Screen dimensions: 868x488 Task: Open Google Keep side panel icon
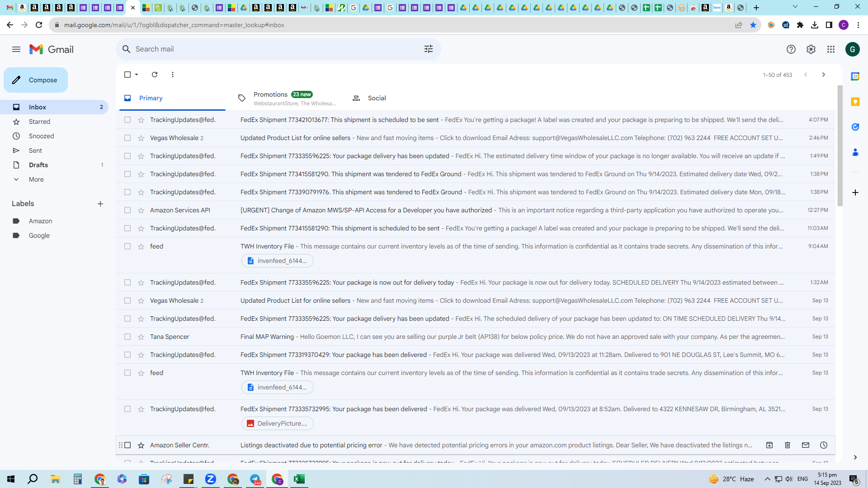coord(855,102)
